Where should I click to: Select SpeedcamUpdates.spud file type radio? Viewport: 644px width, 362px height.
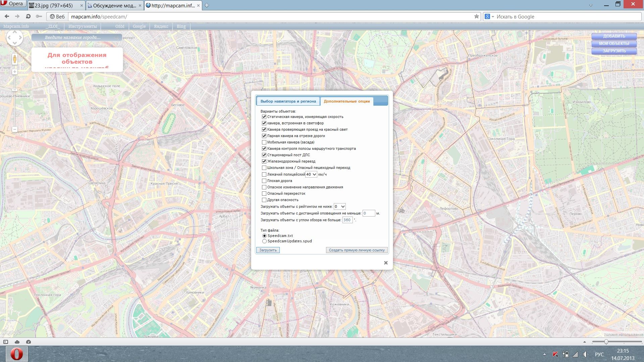(x=264, y=241)
